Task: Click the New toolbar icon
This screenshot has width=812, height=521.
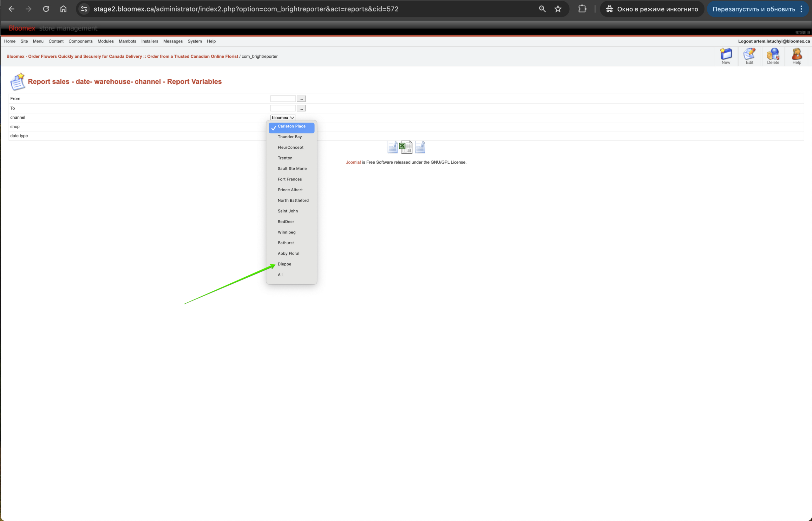Action: point(726,56)
